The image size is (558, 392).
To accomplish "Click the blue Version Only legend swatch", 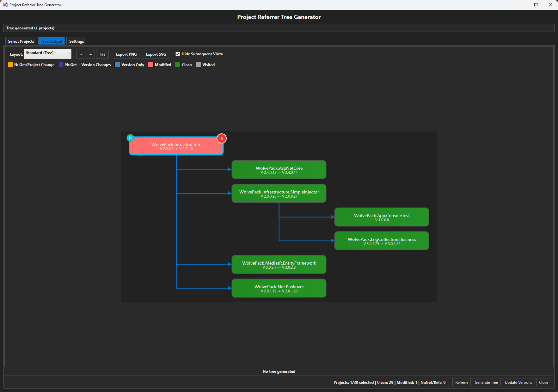I will (118, 64).
